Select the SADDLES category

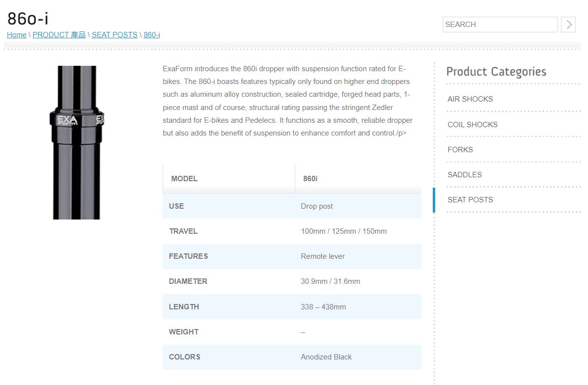click(465, 175)
